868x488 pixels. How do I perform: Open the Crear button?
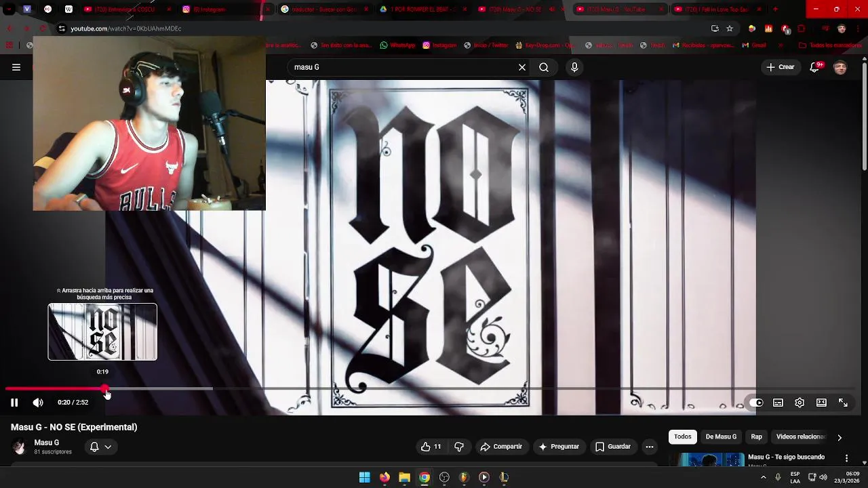pyautogui.click(x=780, y=67)
